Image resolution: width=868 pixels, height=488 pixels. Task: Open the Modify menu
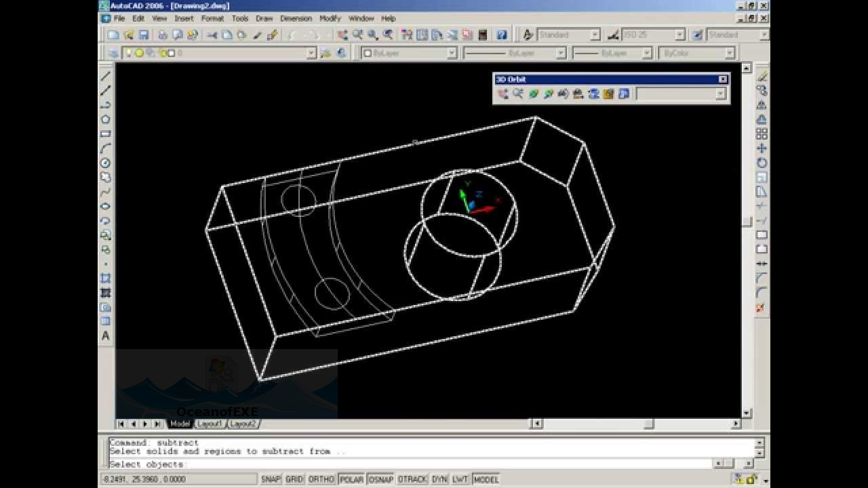(330, 18)
